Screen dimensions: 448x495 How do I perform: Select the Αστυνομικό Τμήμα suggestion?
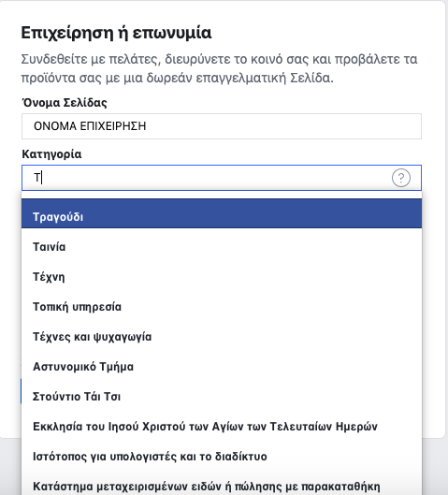click(222, 367)
